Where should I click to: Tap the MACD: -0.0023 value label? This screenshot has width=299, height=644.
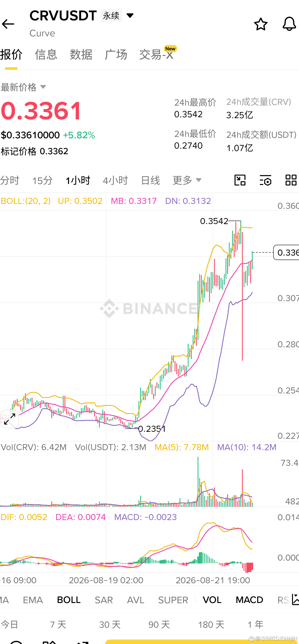pos(145,517)
